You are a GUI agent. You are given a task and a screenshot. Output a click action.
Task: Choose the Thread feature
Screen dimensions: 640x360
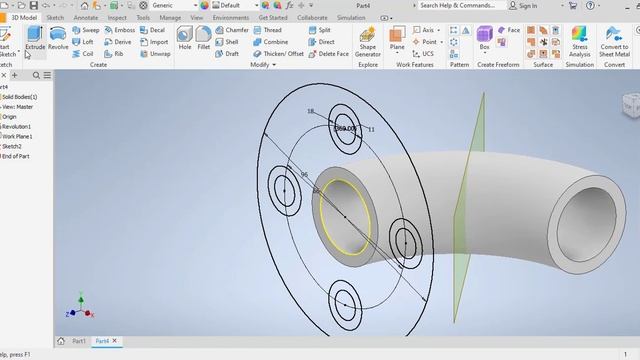coord(267,30)
